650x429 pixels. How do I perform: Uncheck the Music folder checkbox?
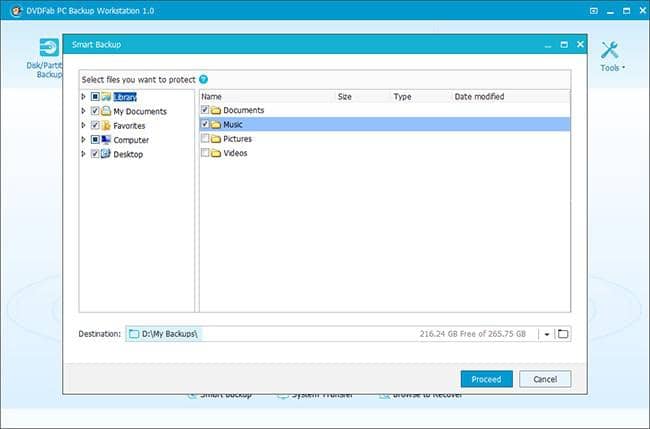pyautogui.click(x=205, y=124)
